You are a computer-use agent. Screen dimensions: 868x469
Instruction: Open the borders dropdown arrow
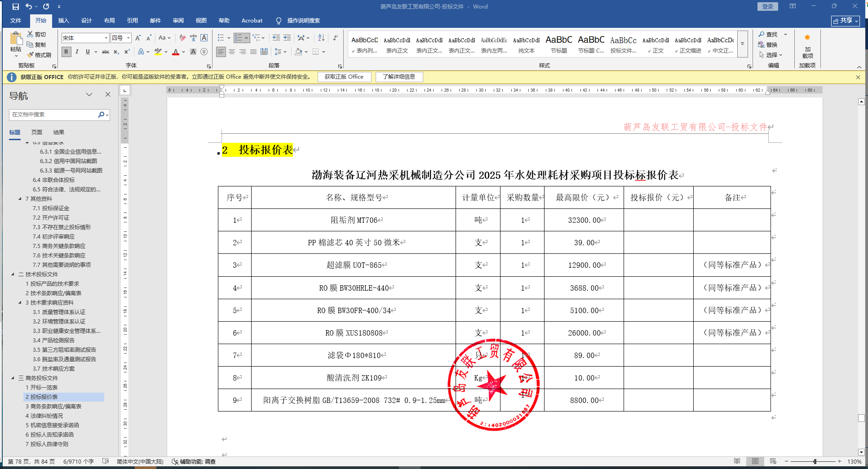click(323, 52)
